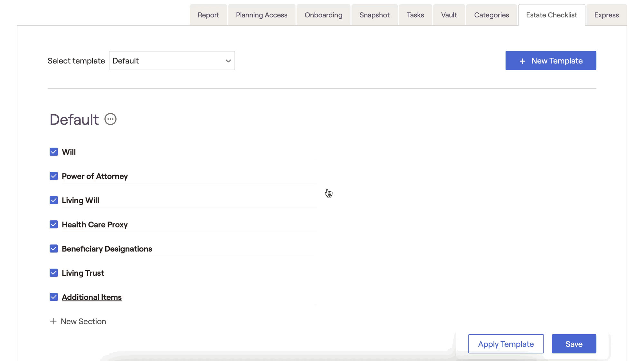Toggle Additional Items checkbox
This screenshot has height=361, width=644.
(54, 297)
